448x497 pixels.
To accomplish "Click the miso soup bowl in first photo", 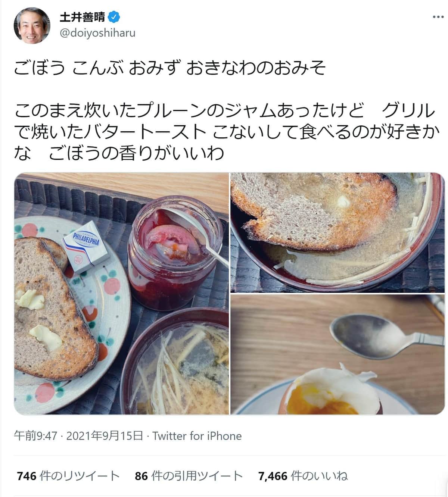I will (x=175, y=361).
